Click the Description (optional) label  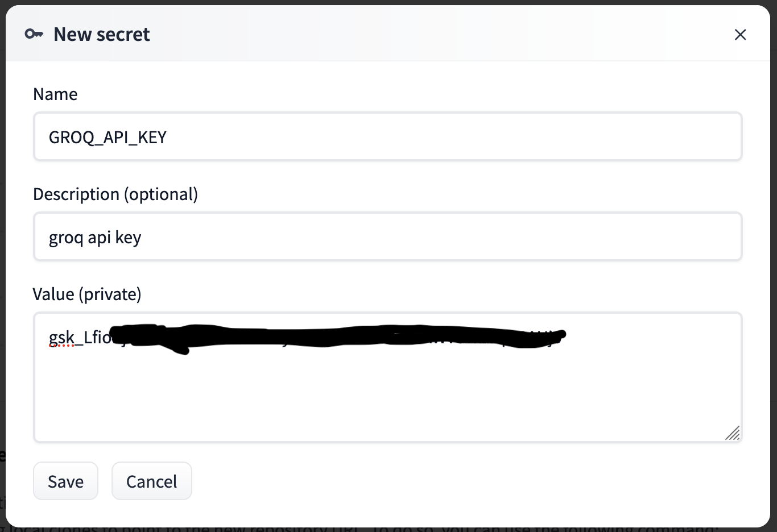[x=115, y=194]
